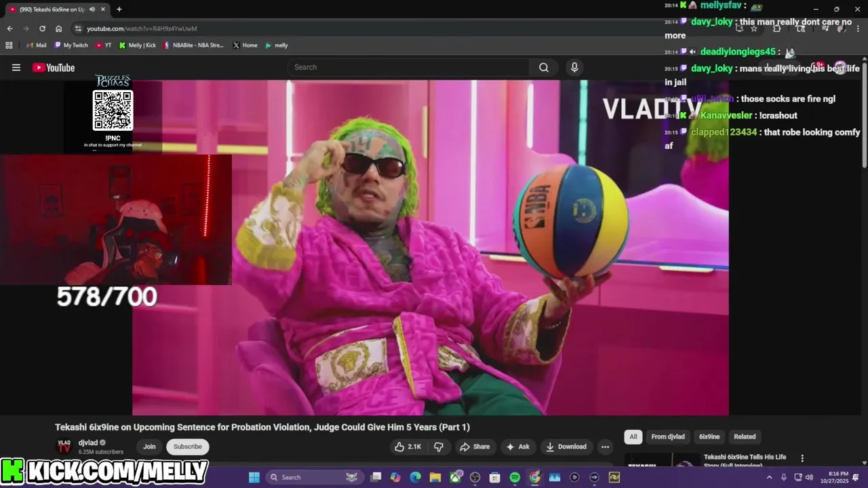This screenshot has height=488, width=868.
Task: Go to YouTube home via logo
Action: pyautogui.click(x=54, y=67)
